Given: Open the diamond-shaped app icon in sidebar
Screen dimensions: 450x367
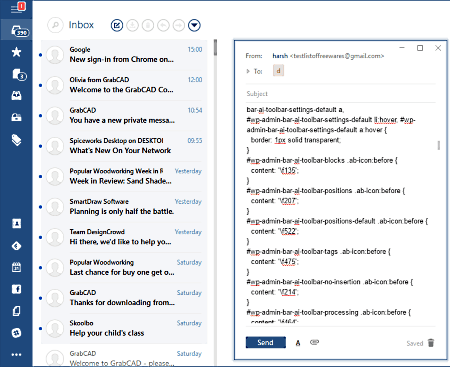Looking at the screenshot, I should point(16,246).
